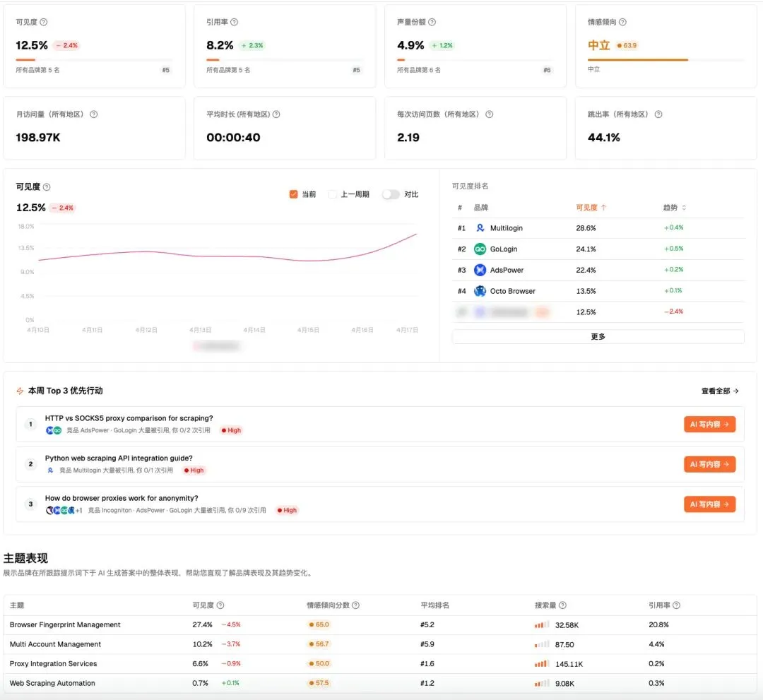Click 引用率 rank progress bar

click(x=285, y=60)
